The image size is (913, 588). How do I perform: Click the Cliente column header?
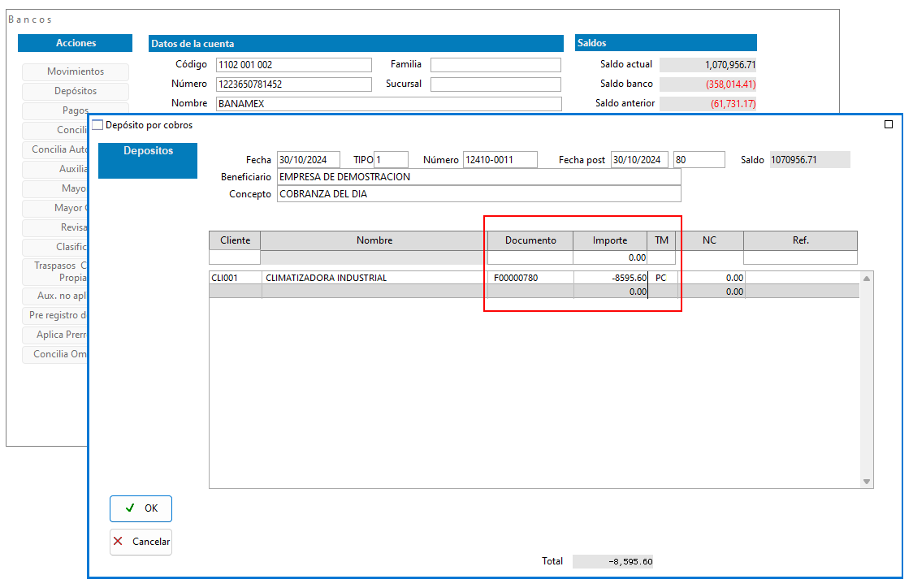pyautogui.click(x=235, y=240)
